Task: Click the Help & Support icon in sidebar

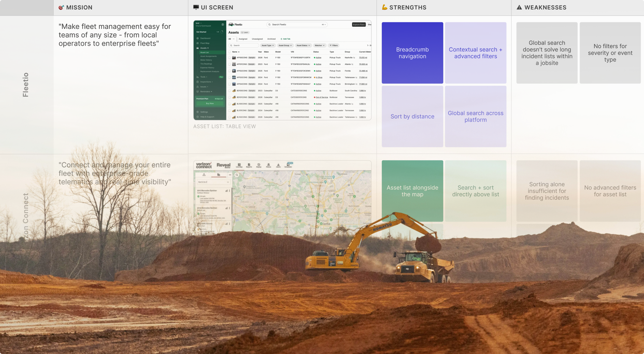Action: (198, 117)
